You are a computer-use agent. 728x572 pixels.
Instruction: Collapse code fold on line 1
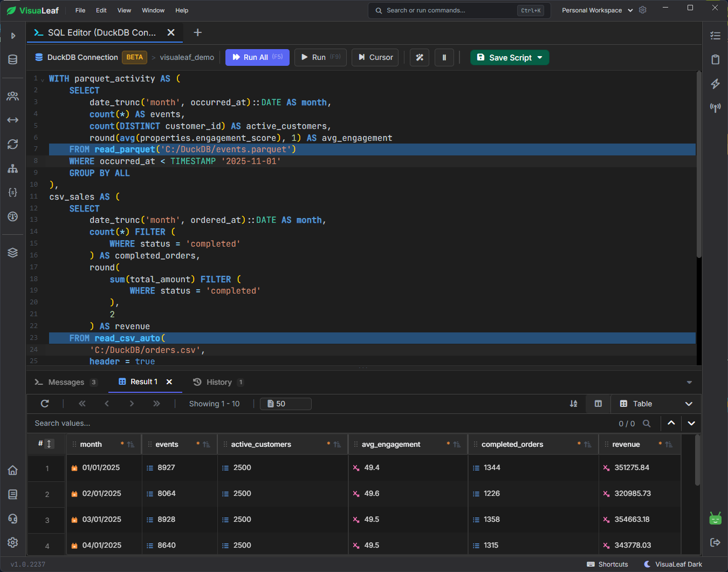coord(43,79)
